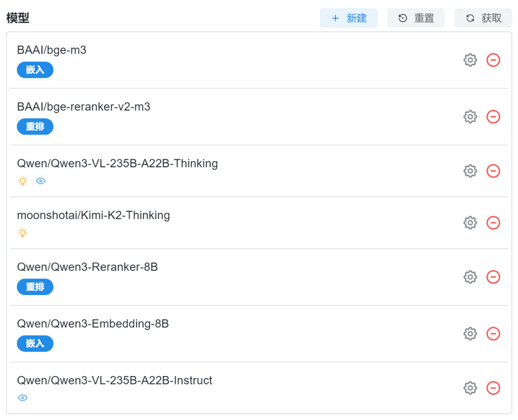This screenshot has width=518, height=420.
Task: Remove Qwen3-VL-235B-A22B-Thinking model
Action: tap(493, 171)
